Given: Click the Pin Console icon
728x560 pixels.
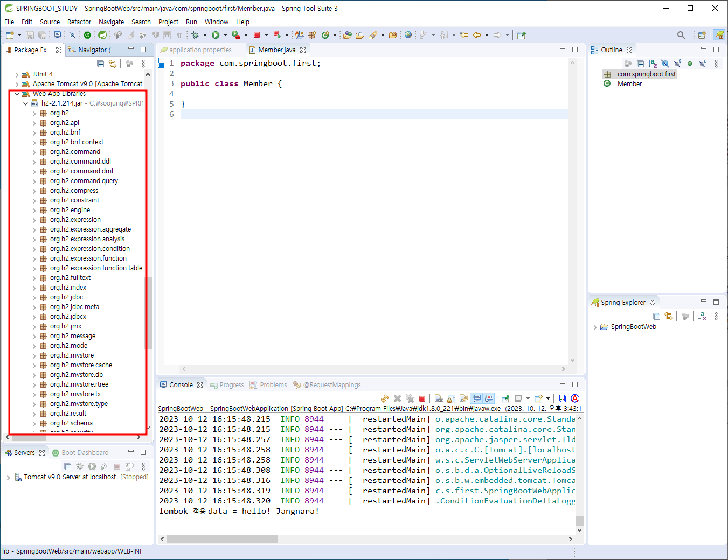Looking at the screenshot, I should click(x=505, y=398).
